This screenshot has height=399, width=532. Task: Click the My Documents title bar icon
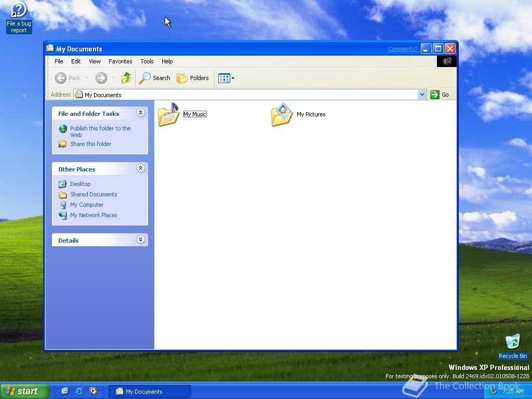[50, 48]
